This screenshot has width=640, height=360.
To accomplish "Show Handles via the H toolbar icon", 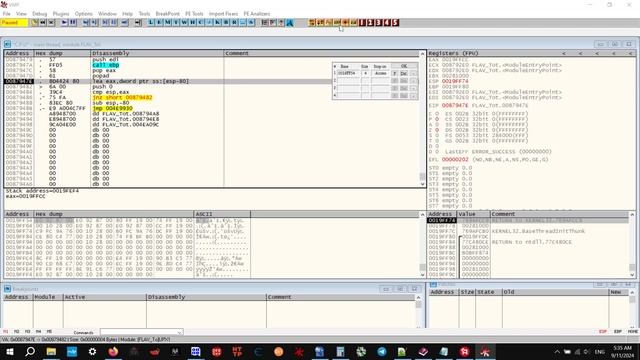I will point(193,22).
